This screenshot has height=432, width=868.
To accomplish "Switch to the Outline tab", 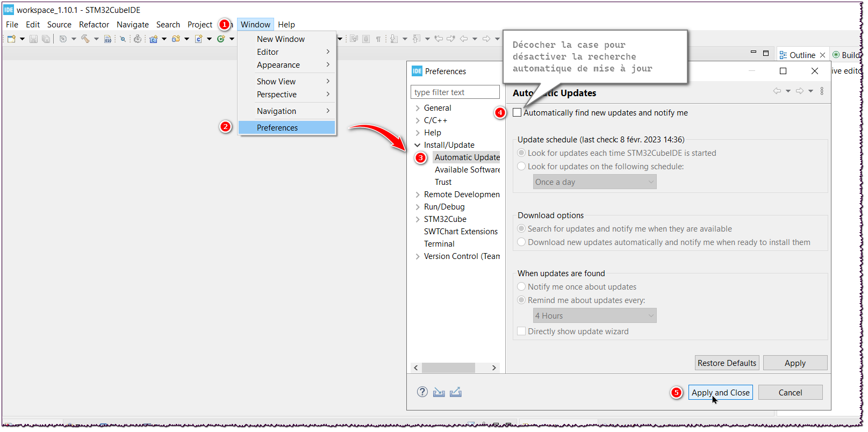I will pos(802,55).
